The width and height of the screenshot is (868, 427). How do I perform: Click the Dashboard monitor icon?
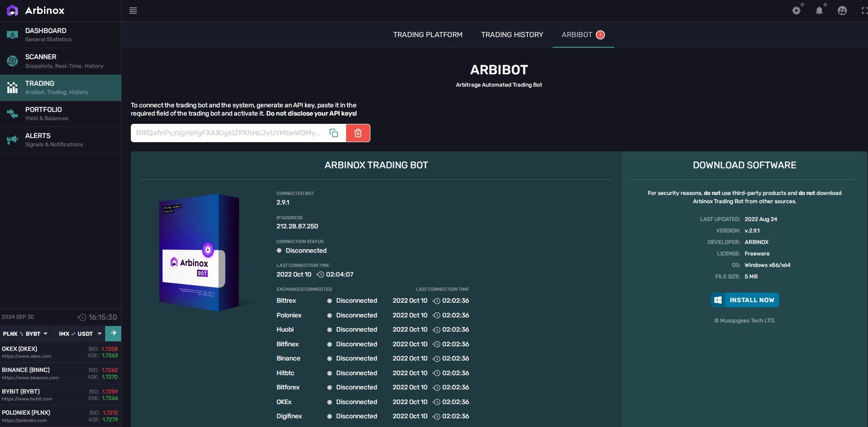tap(12, 35)
